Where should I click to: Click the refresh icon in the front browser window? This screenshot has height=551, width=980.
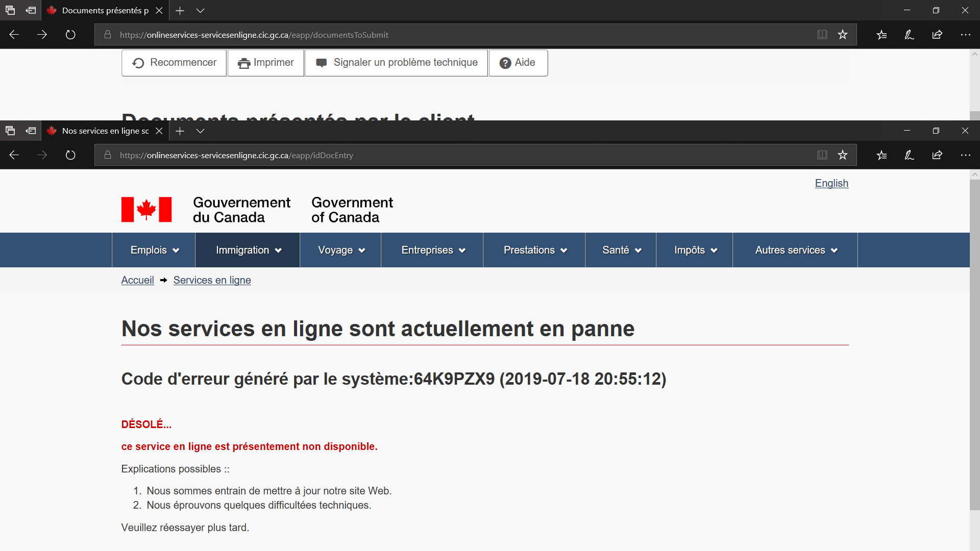(70, 155)
